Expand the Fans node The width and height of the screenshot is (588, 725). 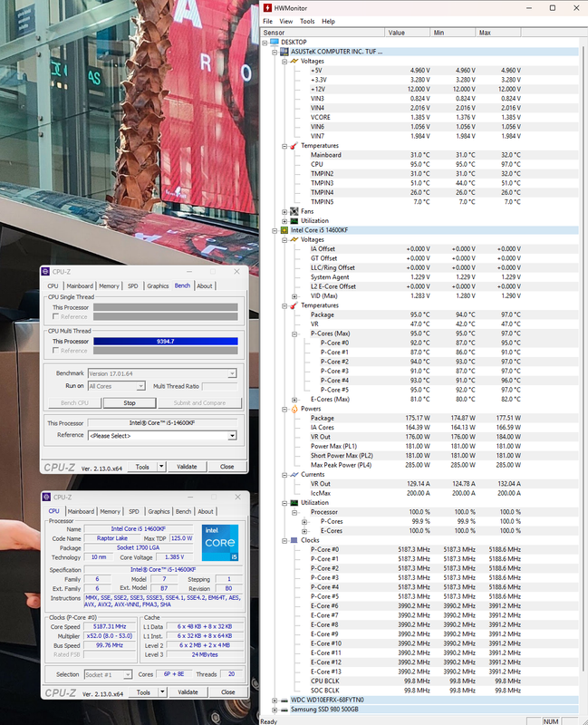[284, 212]
